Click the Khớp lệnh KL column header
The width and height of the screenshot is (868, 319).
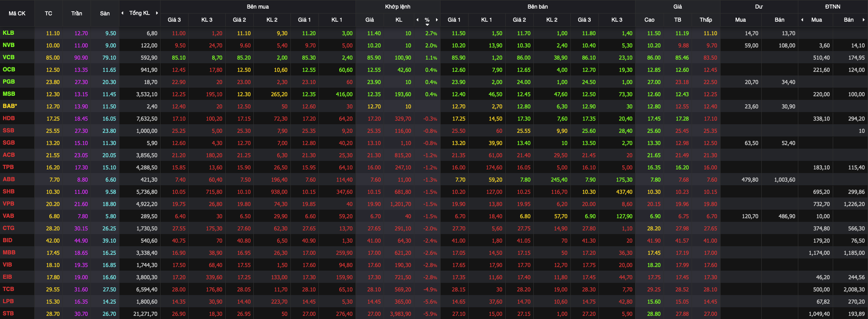398,20
